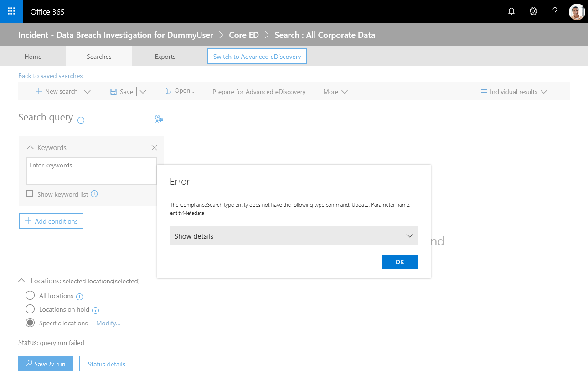Click Prepare for Advanced eDiscovery
Screen dimensions: 588x376
(259, 92)
